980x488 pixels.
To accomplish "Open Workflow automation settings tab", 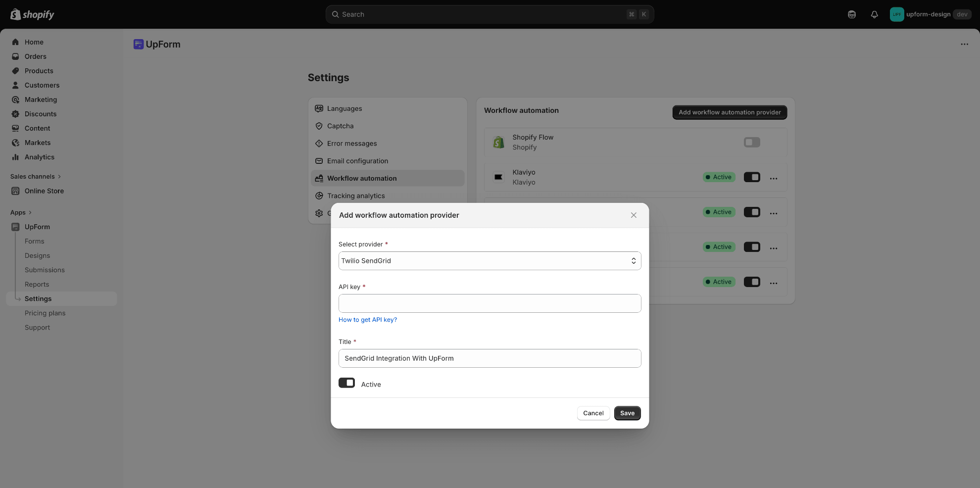I will [x=388, y=178].
